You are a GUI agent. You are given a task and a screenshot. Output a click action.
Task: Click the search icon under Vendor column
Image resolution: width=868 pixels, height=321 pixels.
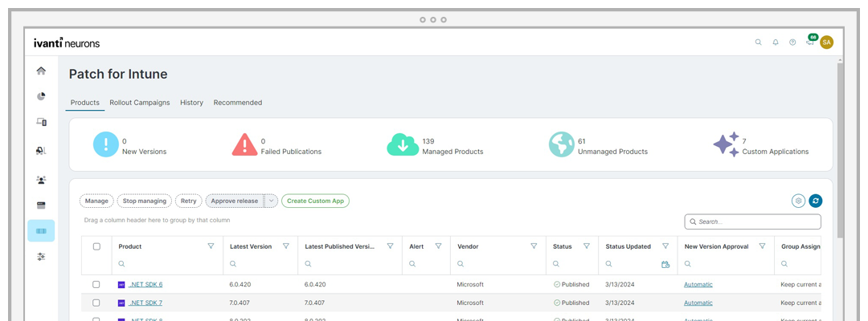coord(461,264)
